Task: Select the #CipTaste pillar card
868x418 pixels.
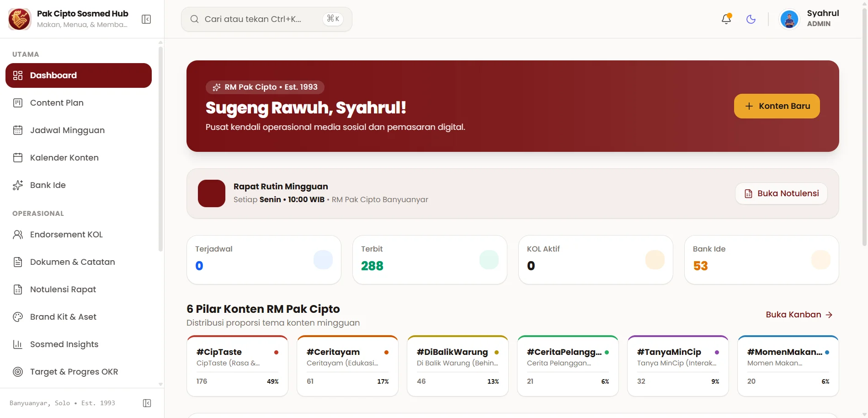Action: [237, 366]
